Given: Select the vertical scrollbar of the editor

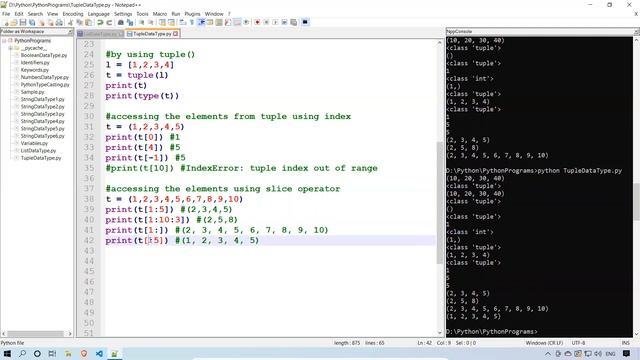Looking at the screenshot, I should tap(440, 202).
